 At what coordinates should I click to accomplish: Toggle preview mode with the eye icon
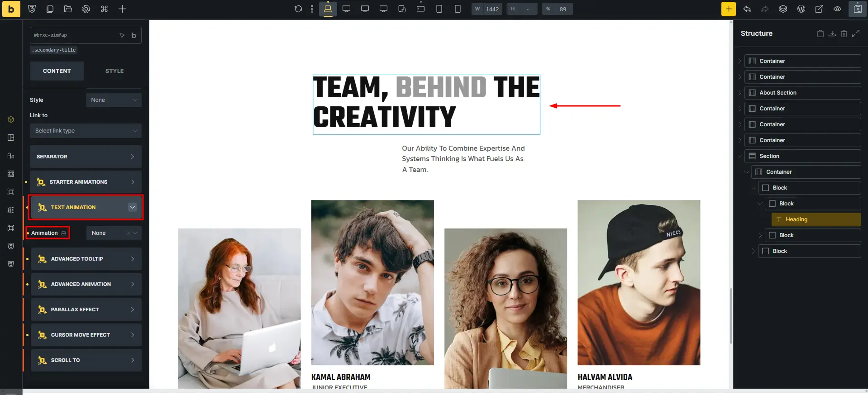(837, 9)
